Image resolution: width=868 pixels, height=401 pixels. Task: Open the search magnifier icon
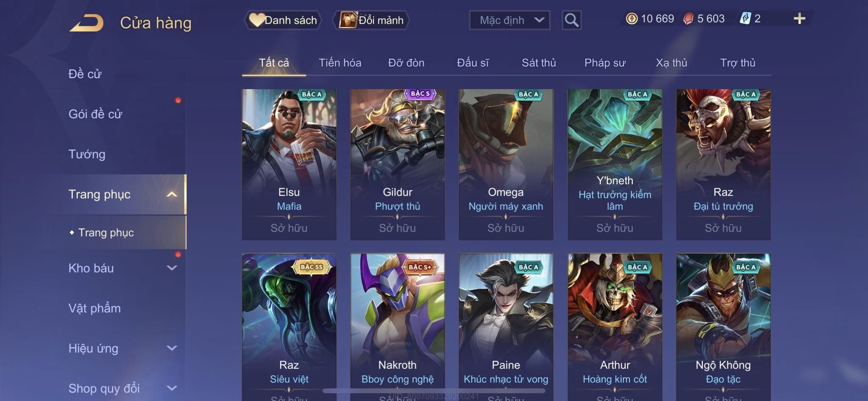[x=571, y=20]
